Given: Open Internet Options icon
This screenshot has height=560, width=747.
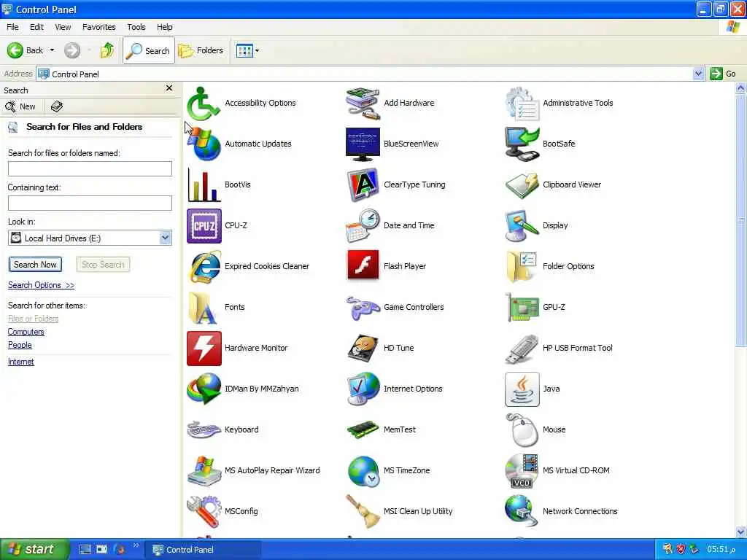Looking at the screenshot, I should (x=363, y=389).
